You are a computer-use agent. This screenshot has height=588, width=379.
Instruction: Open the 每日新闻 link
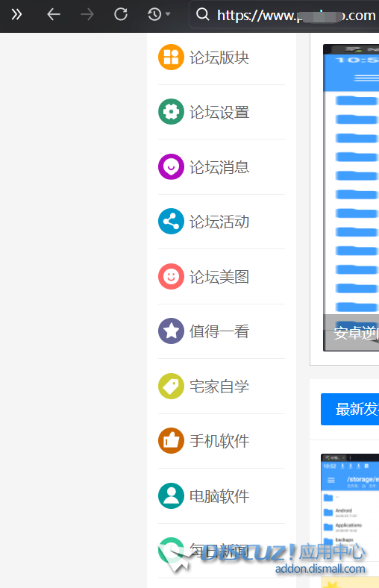coord(219,551)
